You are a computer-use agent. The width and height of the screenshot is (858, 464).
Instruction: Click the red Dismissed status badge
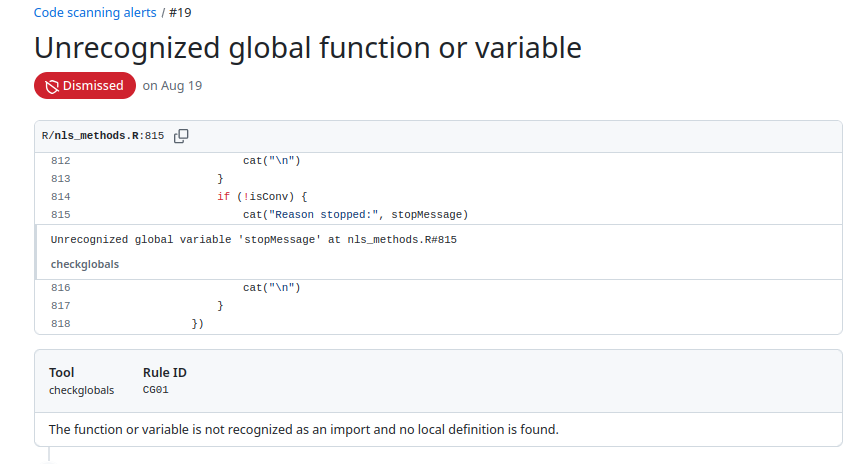coord(85,86)
